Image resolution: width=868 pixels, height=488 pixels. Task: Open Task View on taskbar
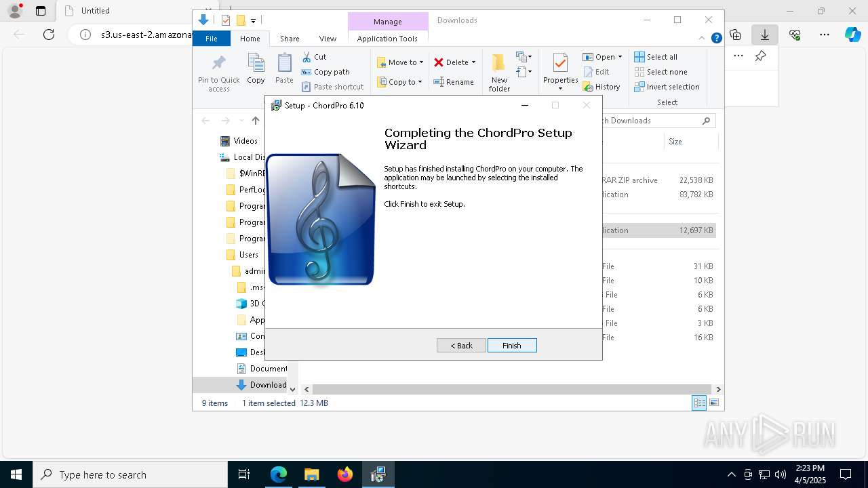244,474
